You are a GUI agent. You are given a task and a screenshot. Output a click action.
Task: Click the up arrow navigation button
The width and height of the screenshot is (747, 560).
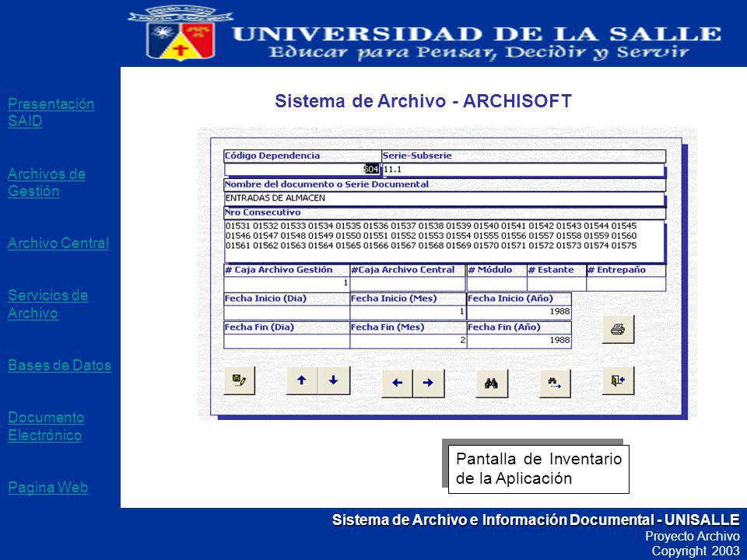(x=302, y=380)
